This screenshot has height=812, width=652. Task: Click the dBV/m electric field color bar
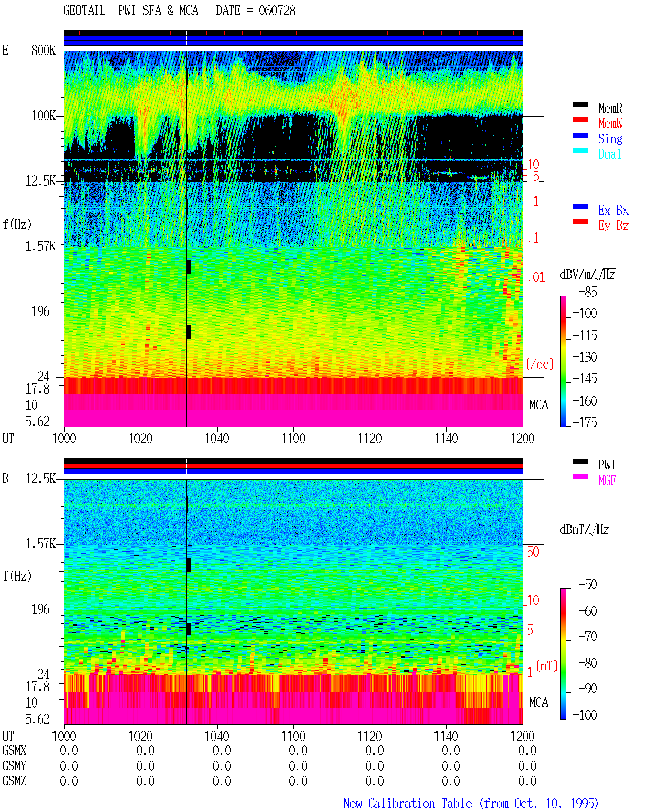563,361
